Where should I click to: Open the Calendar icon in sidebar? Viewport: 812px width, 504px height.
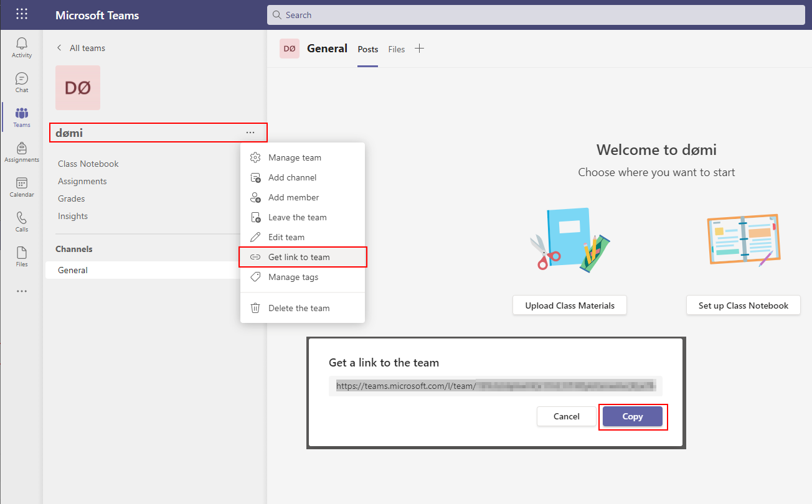(22, 183)
